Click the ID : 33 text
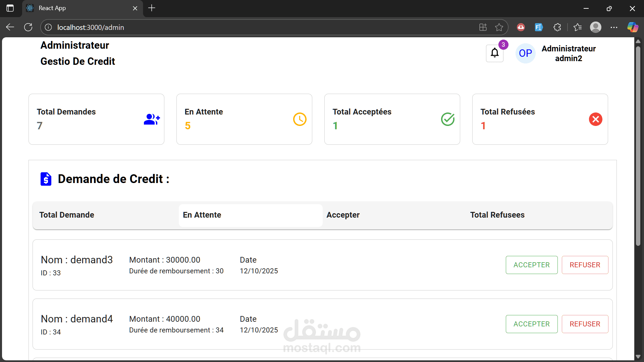The height and width of the screenshot is (362, 644). tap(51, 273)
